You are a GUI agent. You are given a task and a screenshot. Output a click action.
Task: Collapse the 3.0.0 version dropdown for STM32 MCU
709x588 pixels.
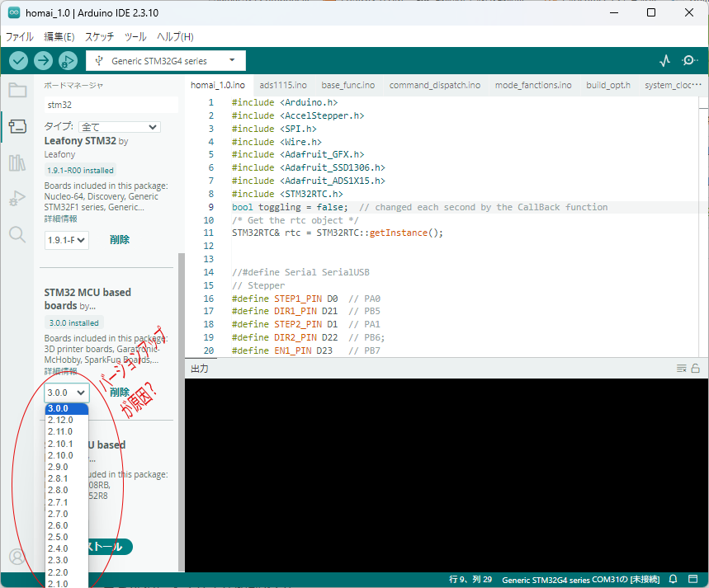67,393
